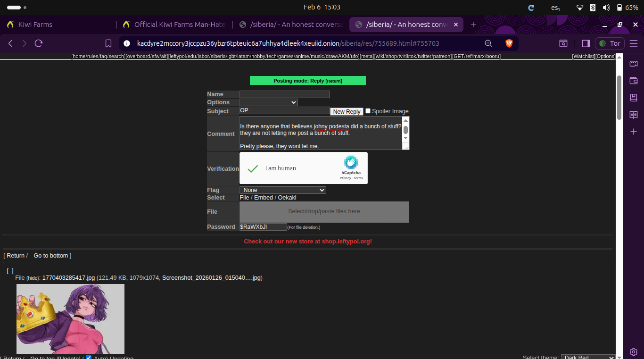Screen dimensions: 644x359
Task: Open the reading list icon in the sidebar
Action: tap(634, 115)
